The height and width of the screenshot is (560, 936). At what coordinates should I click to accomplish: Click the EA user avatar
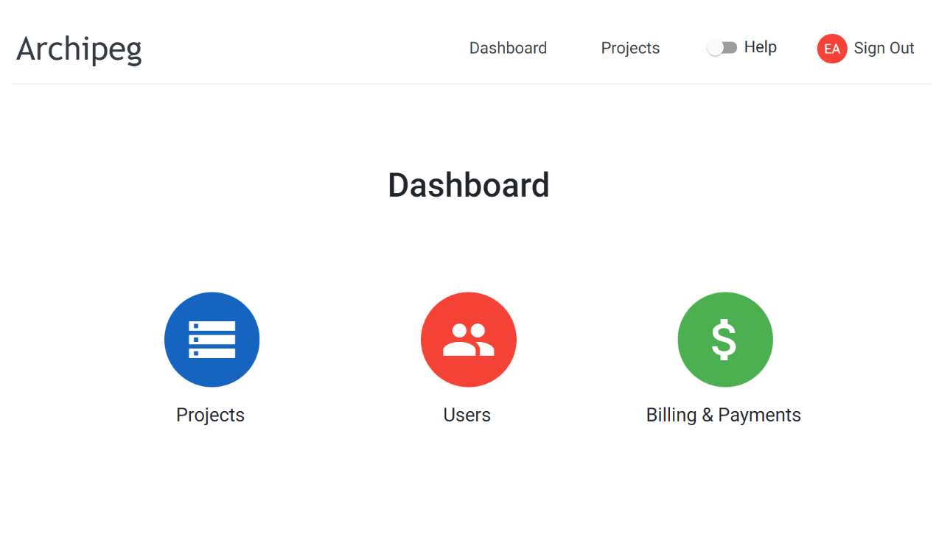pos(832,49)
